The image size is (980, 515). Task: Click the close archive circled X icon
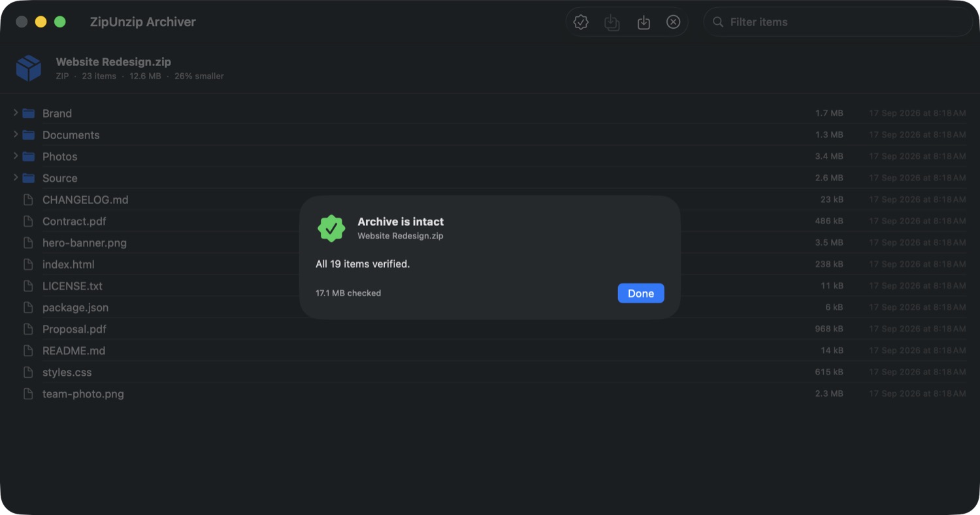[x=674, y=22]
